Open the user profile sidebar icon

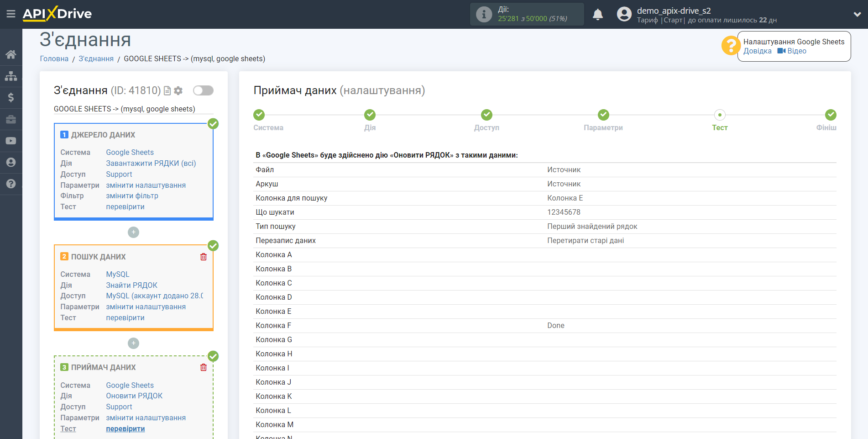point(11,162)
